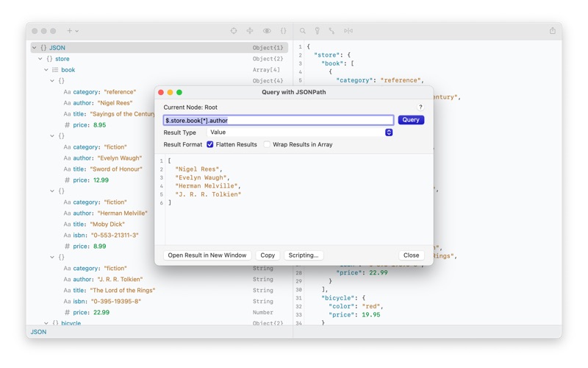Click the curly braces format toolbar icon

[x=284, y=31]
